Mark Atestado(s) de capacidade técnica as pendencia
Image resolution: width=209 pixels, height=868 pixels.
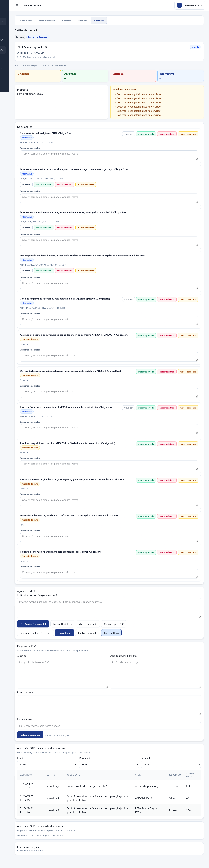(x=188, y=336)
